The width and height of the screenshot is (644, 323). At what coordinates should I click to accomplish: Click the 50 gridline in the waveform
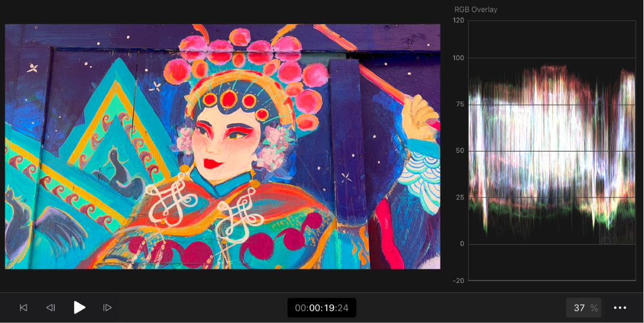pyautogui.click(x=551, y=151)
